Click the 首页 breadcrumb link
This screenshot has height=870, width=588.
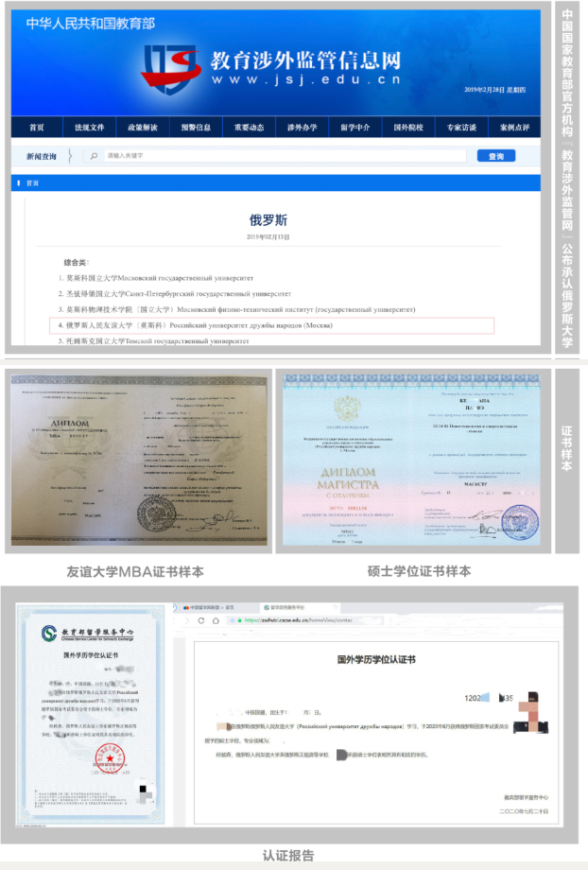coord(33,183)
